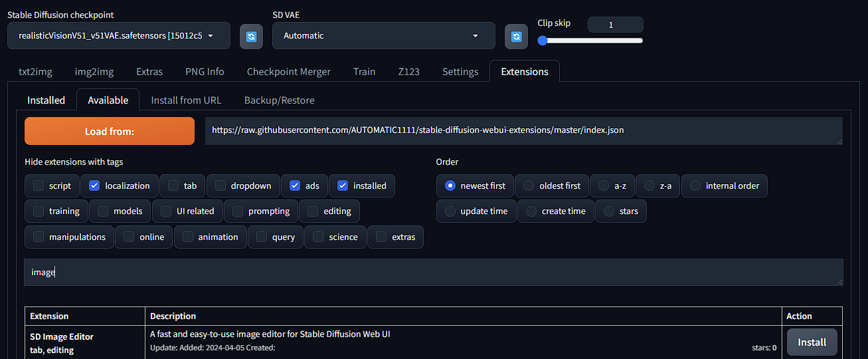Select internal order option
This screenshot has height=359, width=868.
(695, 185)
